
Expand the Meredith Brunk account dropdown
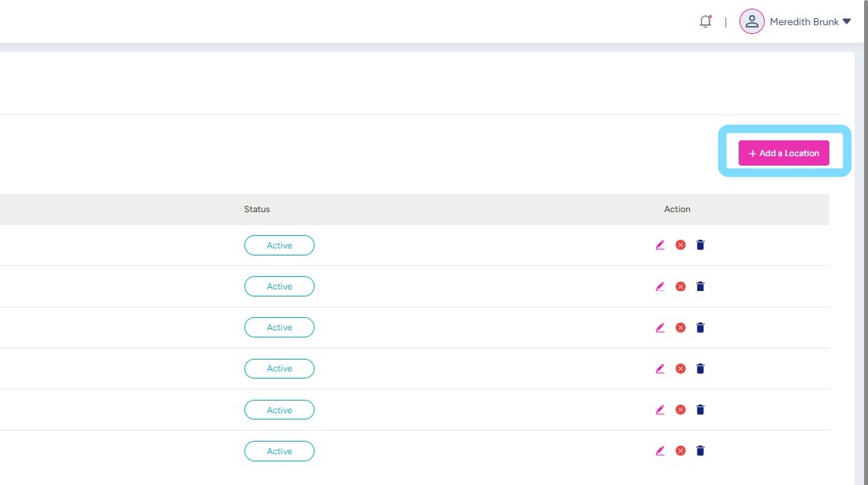[847, 22]
